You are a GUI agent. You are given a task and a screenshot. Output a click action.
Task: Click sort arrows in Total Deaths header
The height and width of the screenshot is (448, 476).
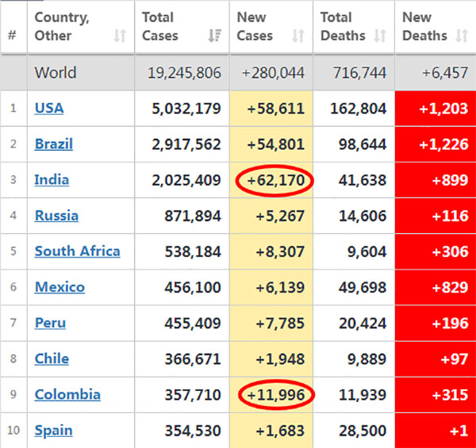coord(380,36)
